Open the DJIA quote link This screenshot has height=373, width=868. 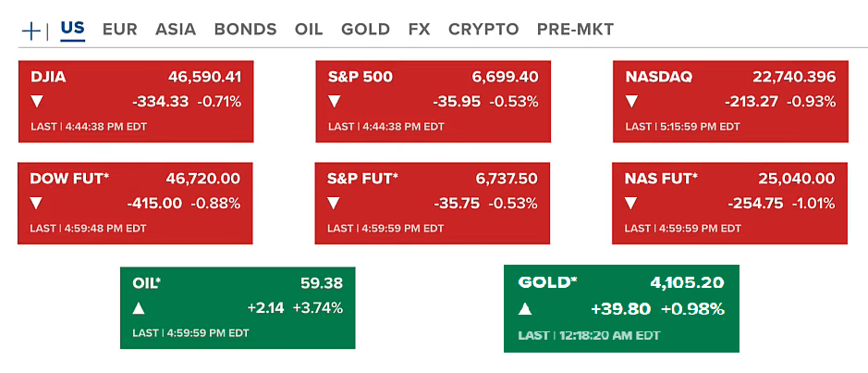48,77
